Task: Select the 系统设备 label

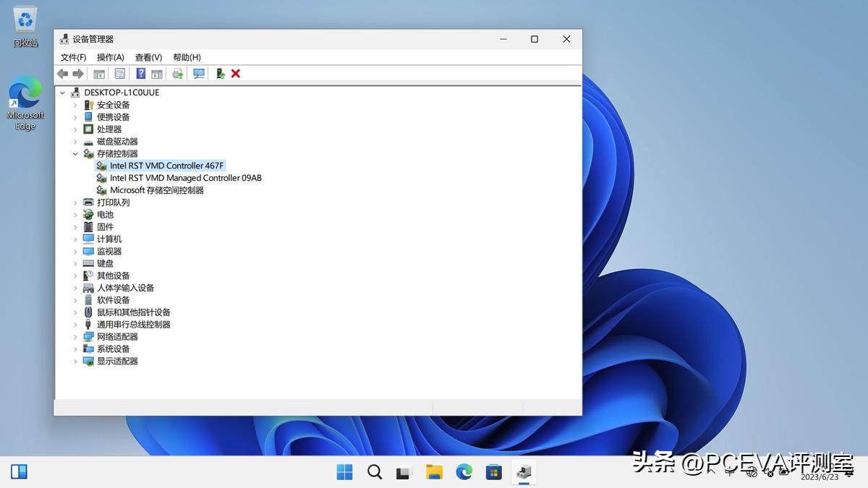Action: point(114,348)
